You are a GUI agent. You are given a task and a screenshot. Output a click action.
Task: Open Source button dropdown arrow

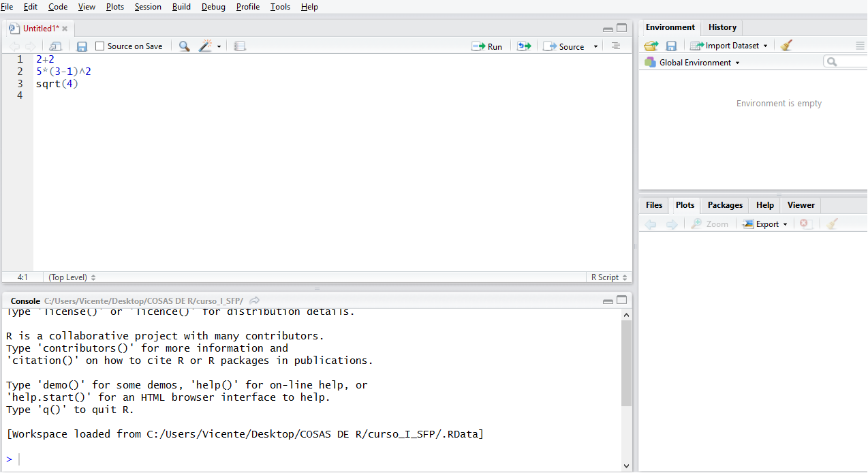(x=595, y=47)
